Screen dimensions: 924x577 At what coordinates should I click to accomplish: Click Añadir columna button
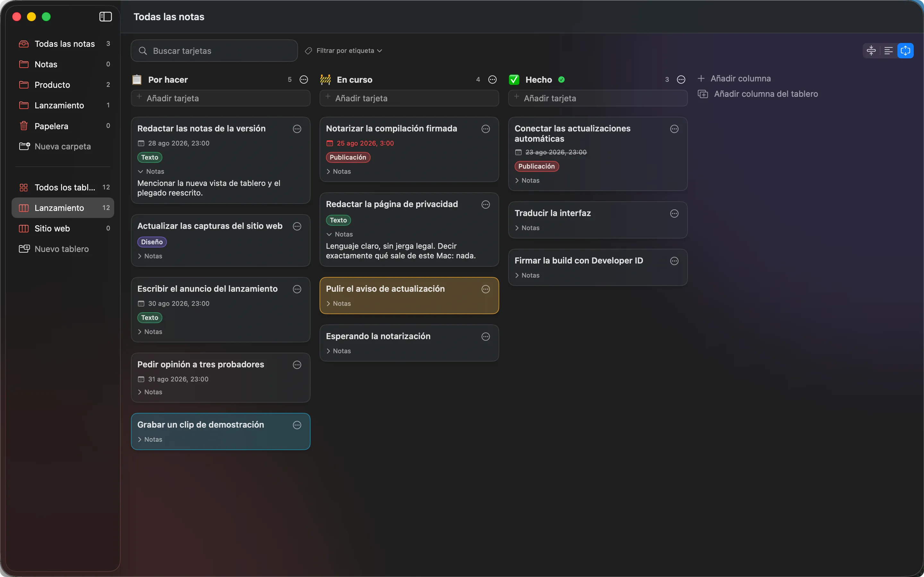click(x=734, y=79)
